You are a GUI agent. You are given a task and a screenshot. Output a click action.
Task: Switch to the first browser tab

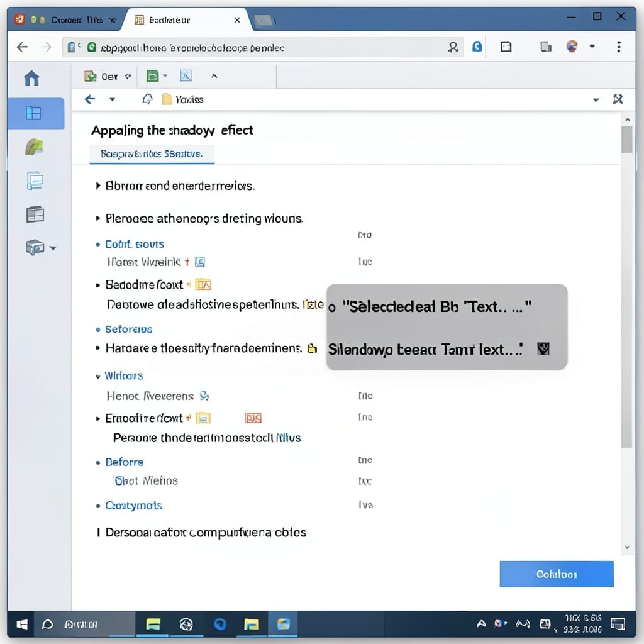coord(65,19)
